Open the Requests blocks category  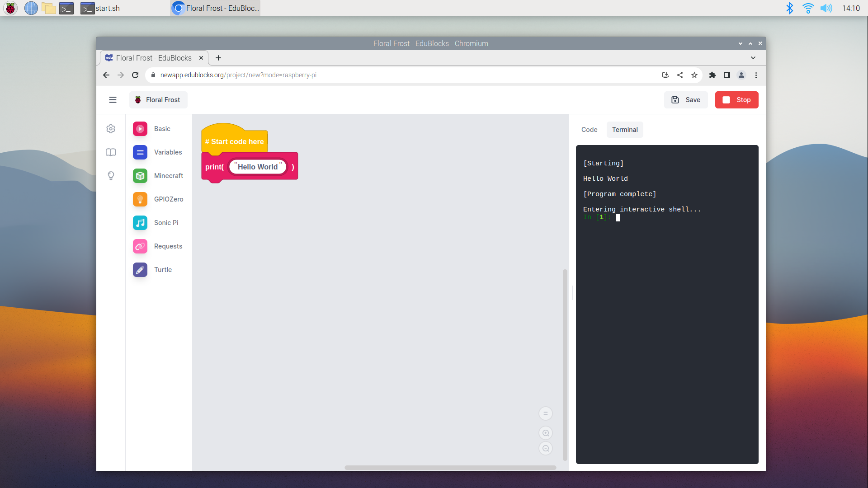(157, 246)
